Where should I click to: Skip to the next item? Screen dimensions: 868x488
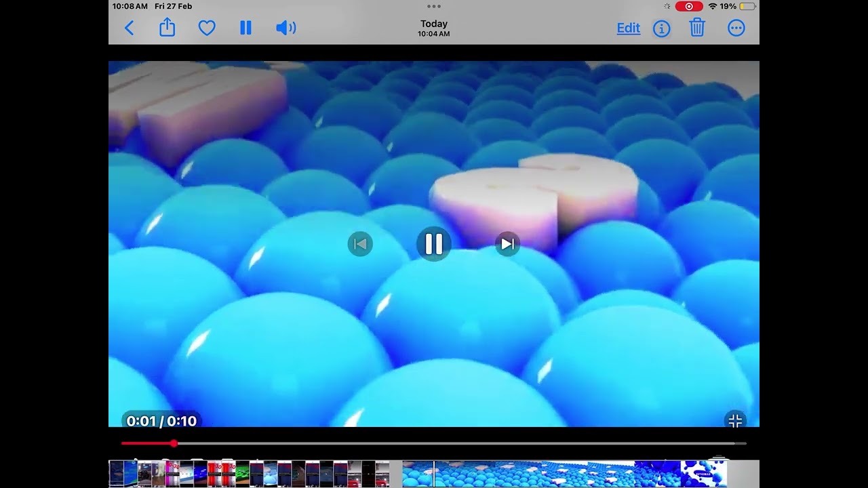[x=508, y=244]
